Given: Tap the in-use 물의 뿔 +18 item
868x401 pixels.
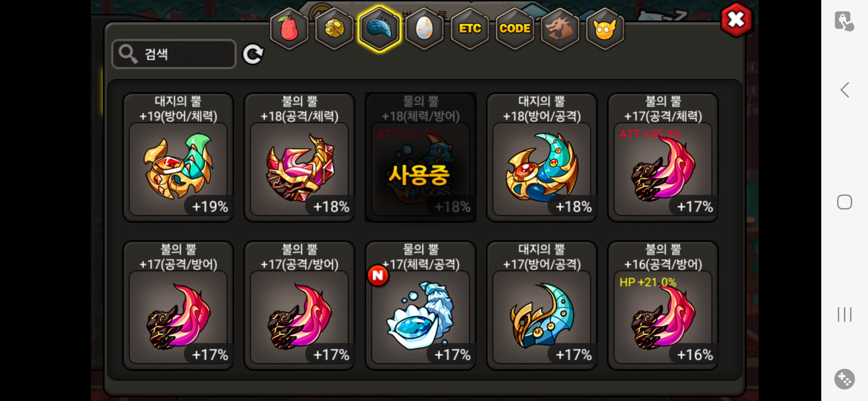Looking at the screenshot, I should point(421,157).
